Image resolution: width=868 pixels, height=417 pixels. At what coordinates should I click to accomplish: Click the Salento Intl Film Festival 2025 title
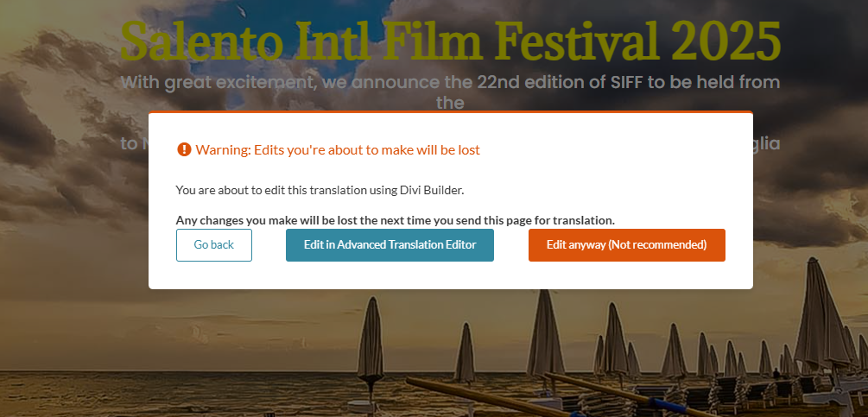pyautogui.click(x=450, y=39)
